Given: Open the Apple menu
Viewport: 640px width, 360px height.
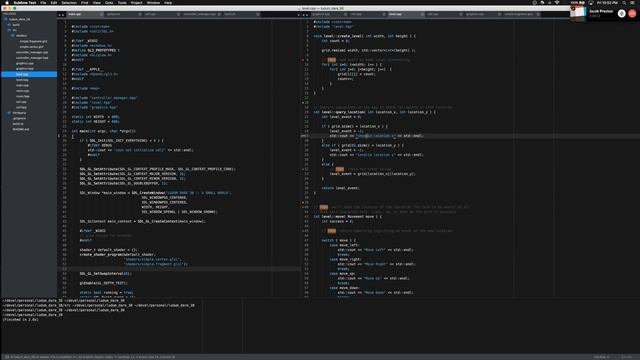Looking at the screenshot, I should [x=7, y=2].
